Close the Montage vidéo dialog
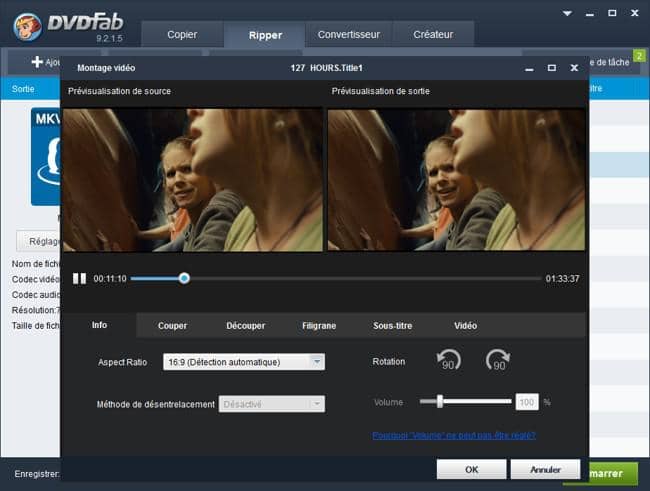The image size is (650, 491). [574, 68]
